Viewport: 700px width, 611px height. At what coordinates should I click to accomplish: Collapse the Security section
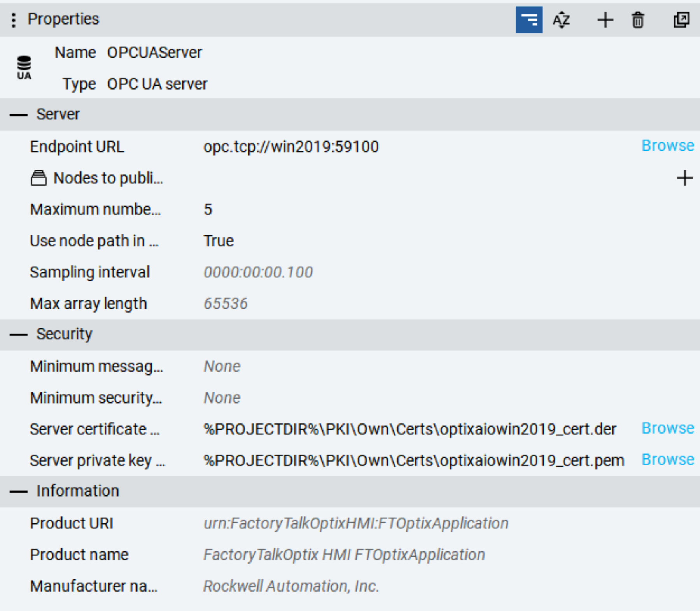pyautogui.click(x=19, y=335)
